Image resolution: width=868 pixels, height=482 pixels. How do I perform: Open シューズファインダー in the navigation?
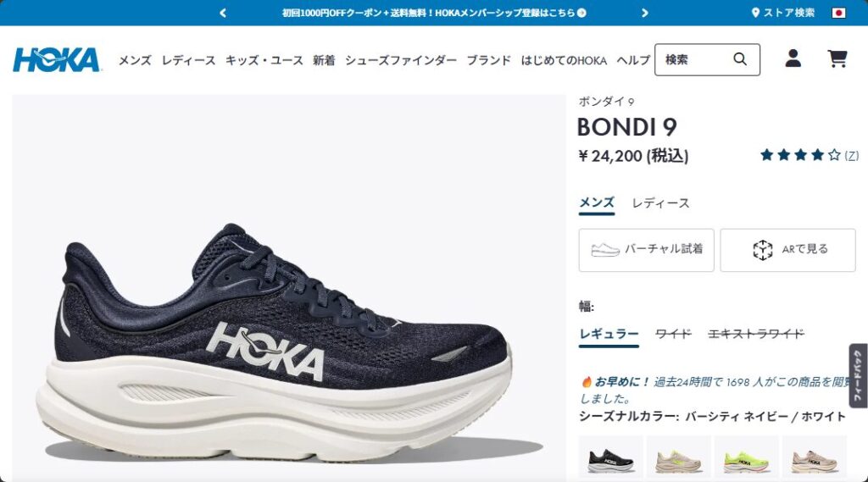[401, 60]
